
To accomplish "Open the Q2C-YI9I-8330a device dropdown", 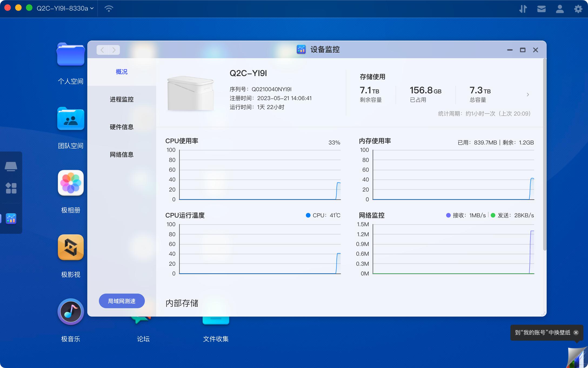I will (64, 8).
